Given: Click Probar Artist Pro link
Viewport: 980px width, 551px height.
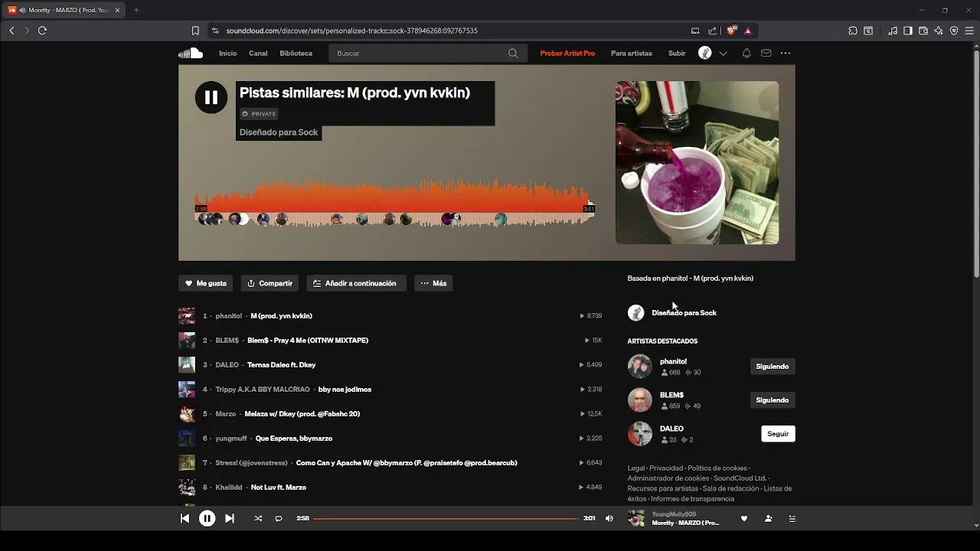Looking at the screenshot, I should click(x=567, y=54).
